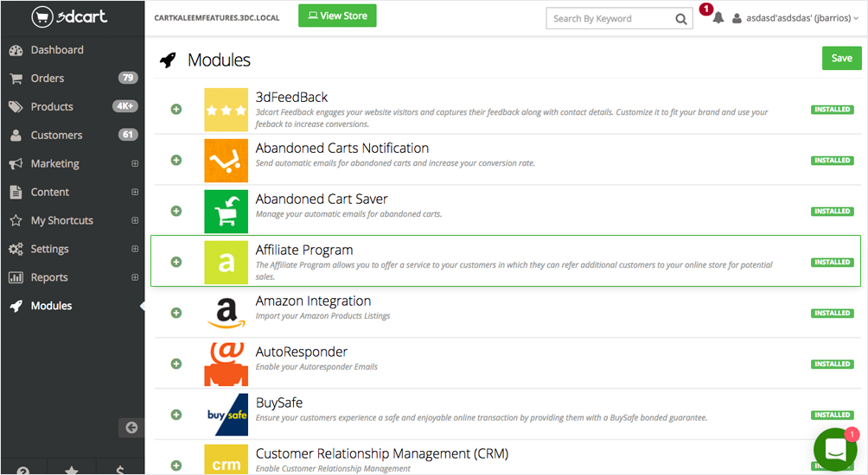This screenshot has width=868, height=475.
Task: Click the View Store button
Action: pyautogui.click(x=337, y=16)
